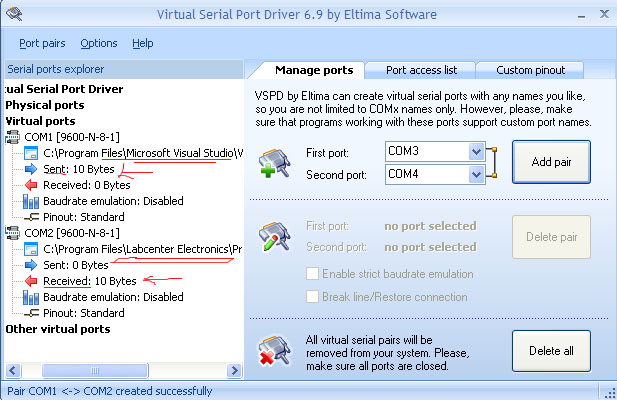The image size is (617, 400).
Task: Click the window icon beside Labcenter Electronics path
Action: click(x=31, y=249)
